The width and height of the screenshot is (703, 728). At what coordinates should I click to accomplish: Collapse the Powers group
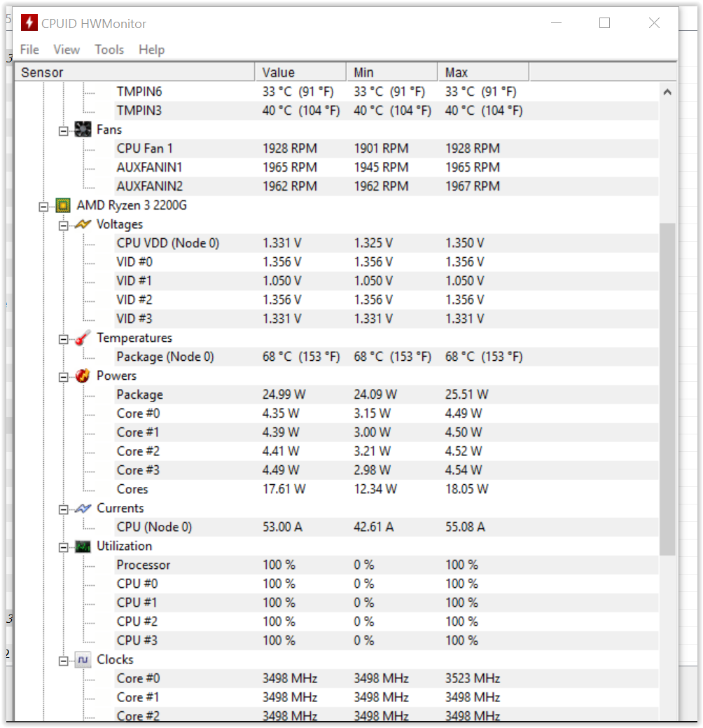64,378
